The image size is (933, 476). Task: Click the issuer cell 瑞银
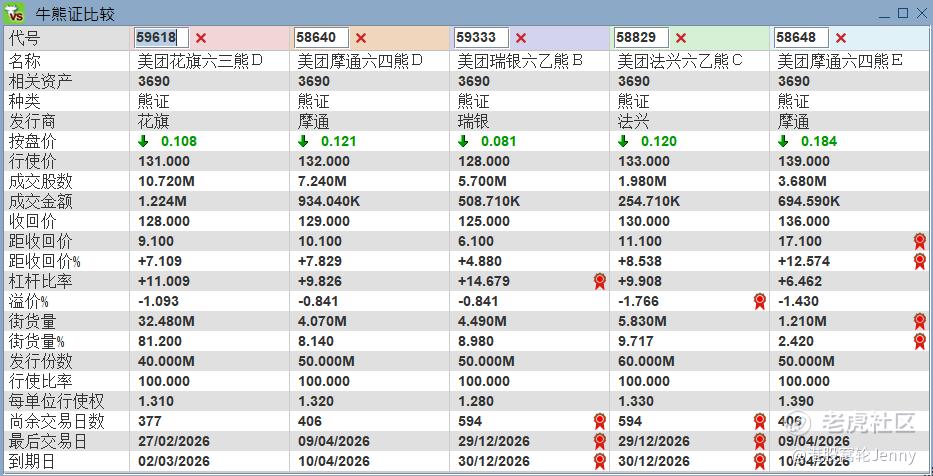pos(474,121)
